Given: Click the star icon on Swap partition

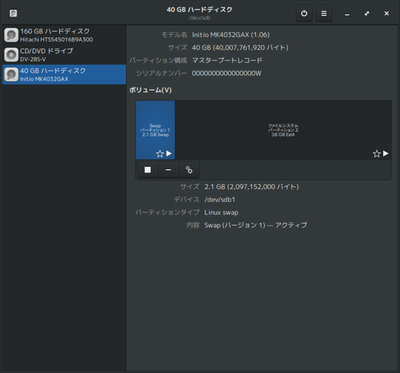Looking at the screenshot, I should tap(160, 154).
